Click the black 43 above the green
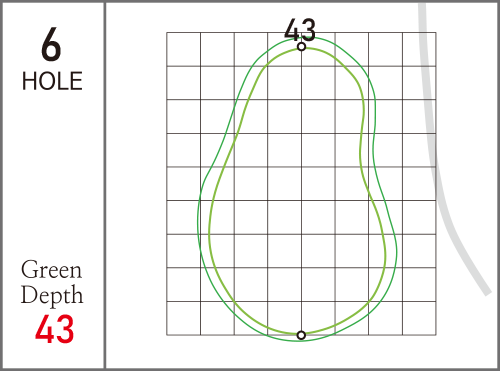The height and width of the screenshot is (371, 500). [x=300, y=29]
